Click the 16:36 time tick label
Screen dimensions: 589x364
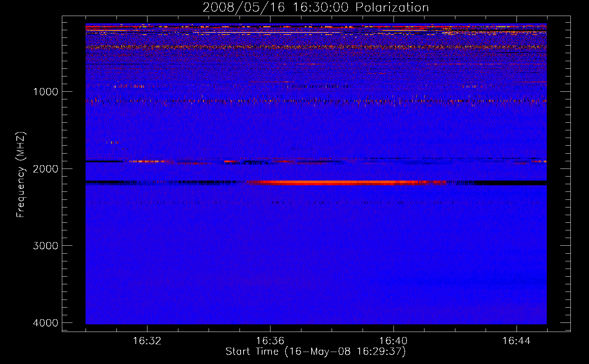pos(270,341)
